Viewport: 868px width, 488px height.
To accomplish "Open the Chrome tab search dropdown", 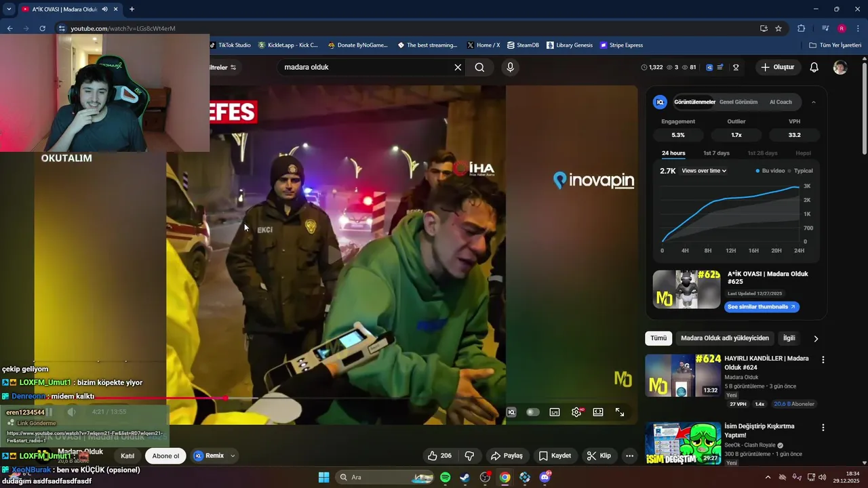I will pyautogui.click(x=9, y=9).
